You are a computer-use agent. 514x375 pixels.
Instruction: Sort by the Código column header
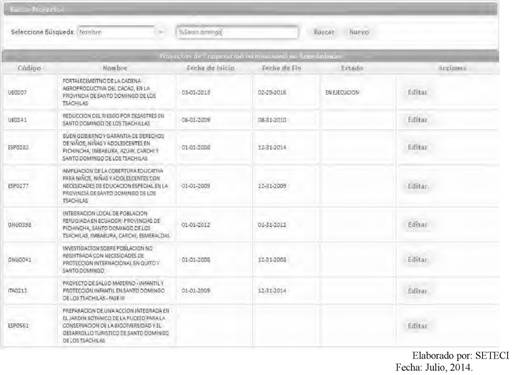29,68
